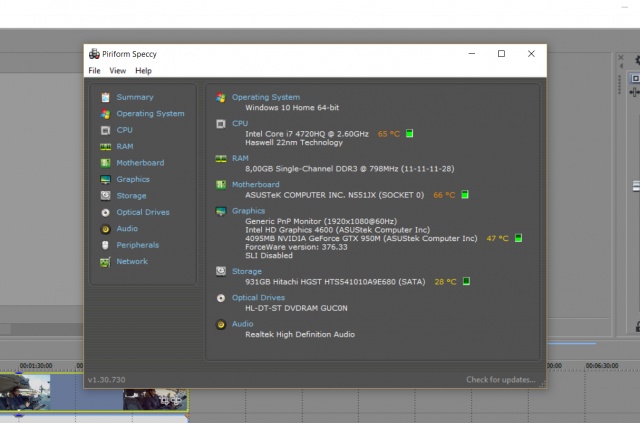Click the green GPU temperature indicator
The height and width of the screenshot is (423, 640).
(518, 238)
